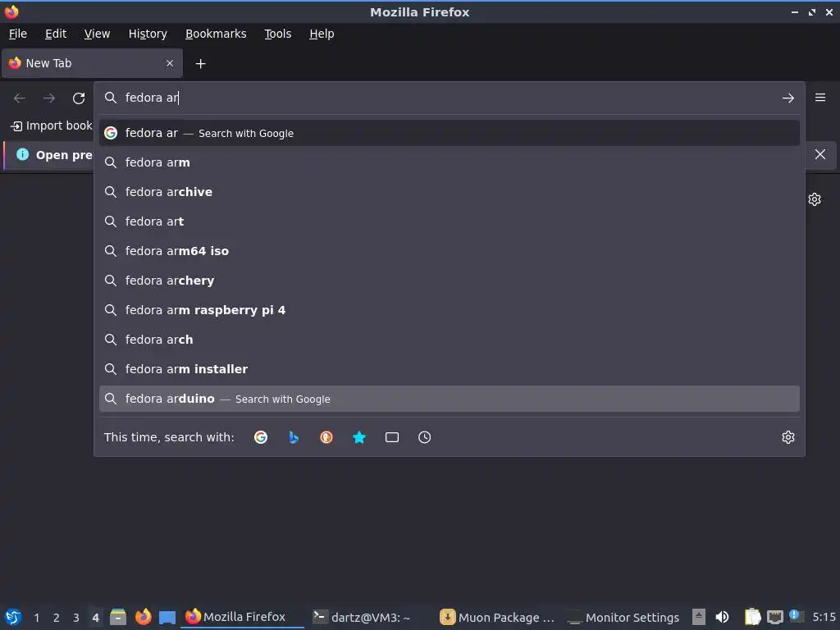Launch file manager from taskbar quicklaunch
The image size is (840, 630).
point(118,617)
